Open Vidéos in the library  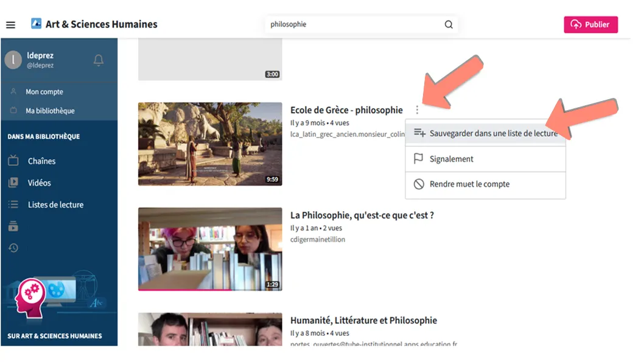(x=40, y=183)
